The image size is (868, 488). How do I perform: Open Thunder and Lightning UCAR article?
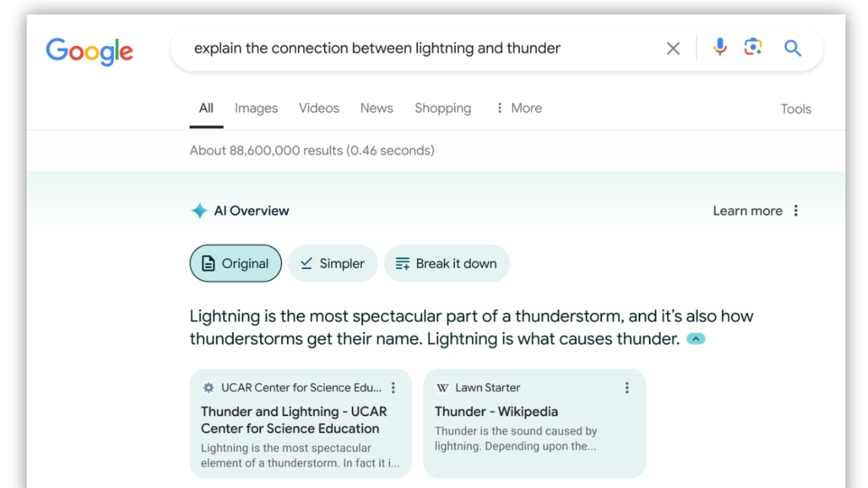coord(294,420)
